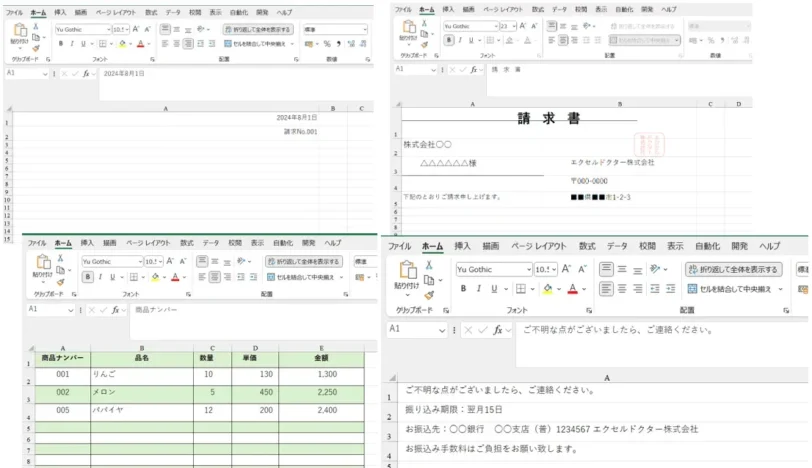Click Insert Function fx in the 商品ナンバー table window

[115, 310]
